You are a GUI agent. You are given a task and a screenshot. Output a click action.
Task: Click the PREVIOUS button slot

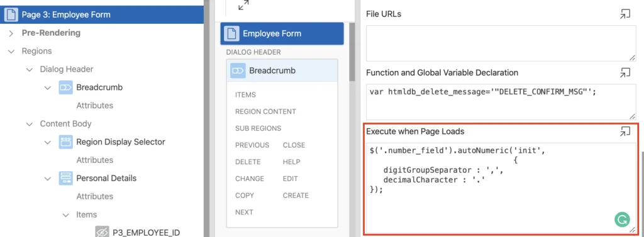[x=252, y=145]
